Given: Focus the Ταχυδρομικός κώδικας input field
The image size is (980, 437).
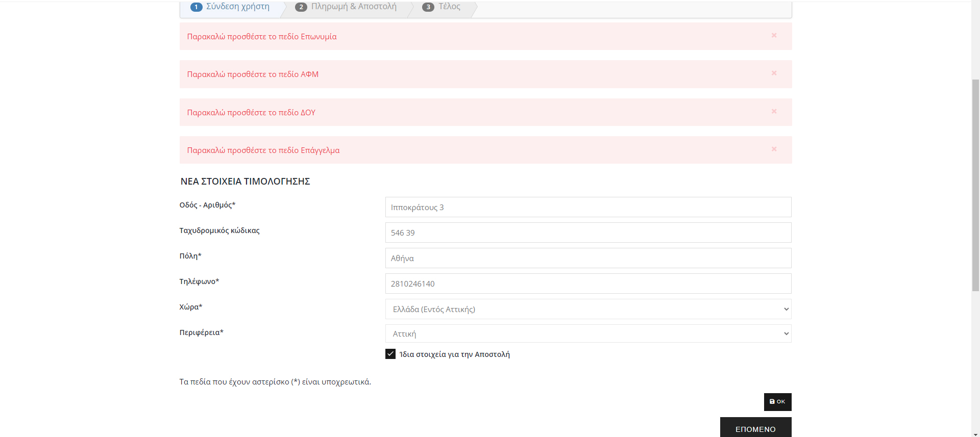Looking at the screenshot, I should [x=588, y=233].
